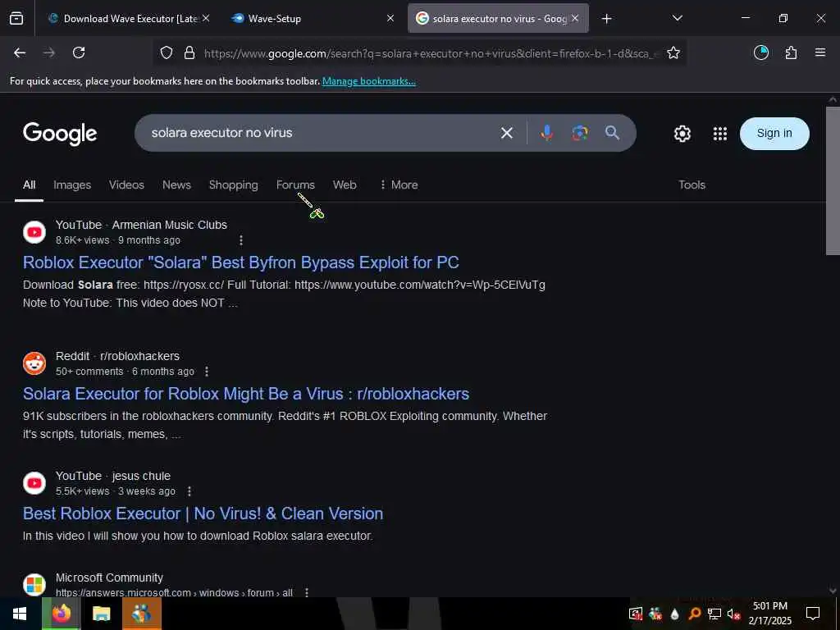The image size is (840, 630).
Task: Open Roblox Executor Solara Best Byfron result
Action: click(241, 262)
